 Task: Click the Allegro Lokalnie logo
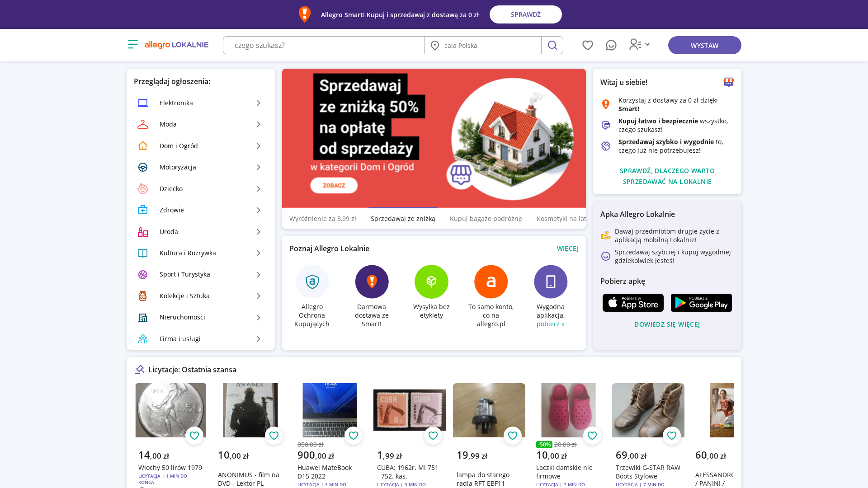click(176, 45)
